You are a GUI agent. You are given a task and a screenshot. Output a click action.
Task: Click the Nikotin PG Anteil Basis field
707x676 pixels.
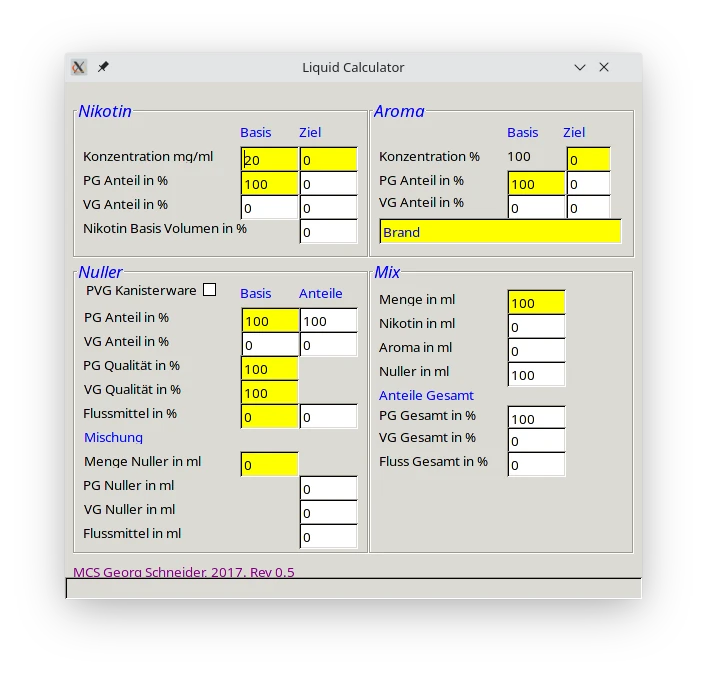(x=270, y=184)
